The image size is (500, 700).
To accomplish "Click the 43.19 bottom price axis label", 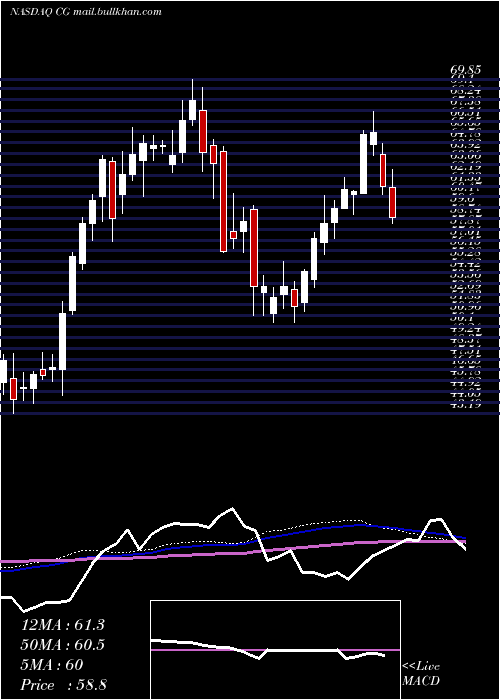I will (x=465, y=405).
